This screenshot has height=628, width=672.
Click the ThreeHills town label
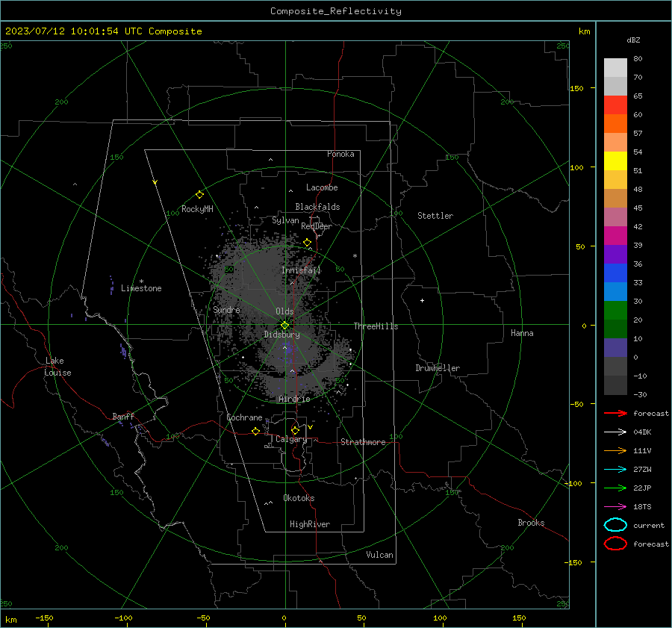pos(376,326)
